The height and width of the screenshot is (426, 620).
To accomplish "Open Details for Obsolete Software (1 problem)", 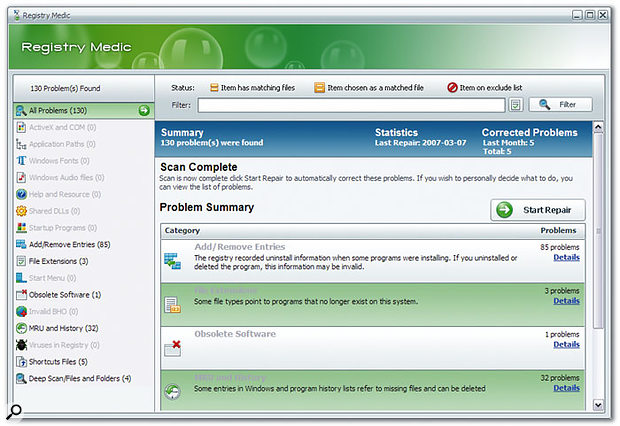I will pos(566,345).
